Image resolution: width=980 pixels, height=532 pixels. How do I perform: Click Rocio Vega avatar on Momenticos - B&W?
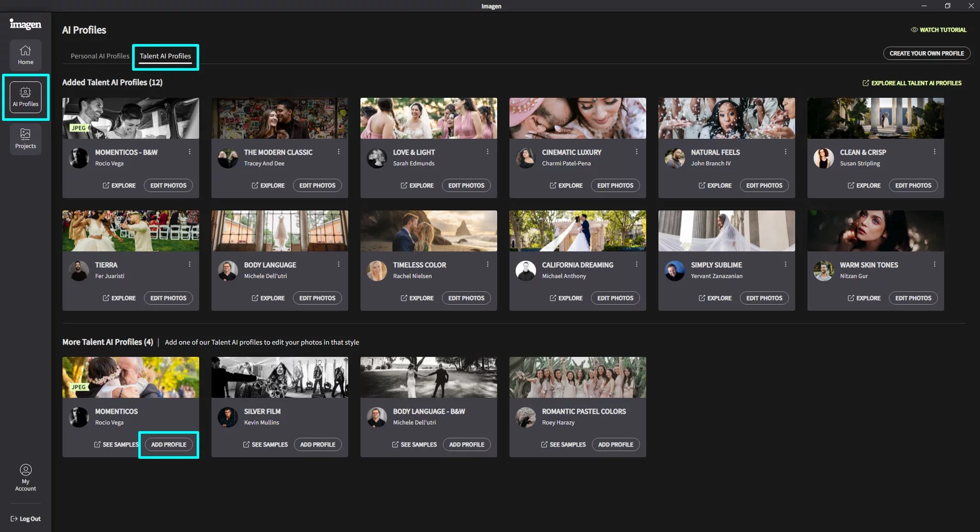pos(79,158)
